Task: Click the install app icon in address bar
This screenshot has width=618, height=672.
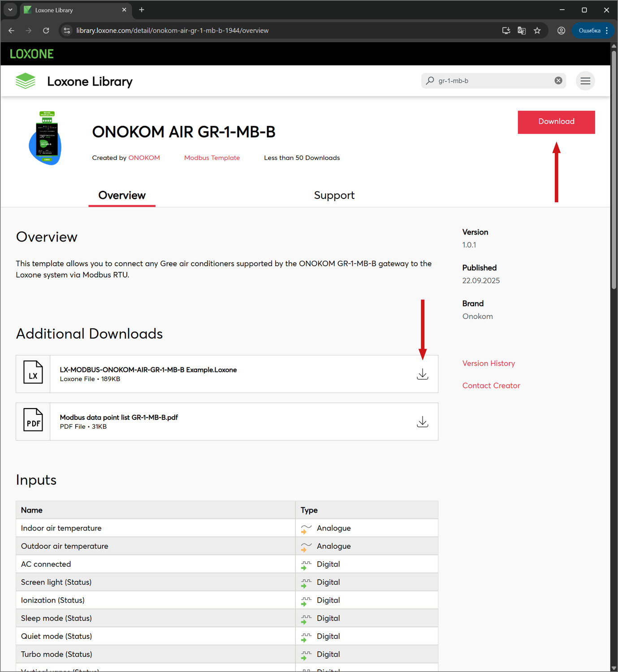Action: (506, 30)
